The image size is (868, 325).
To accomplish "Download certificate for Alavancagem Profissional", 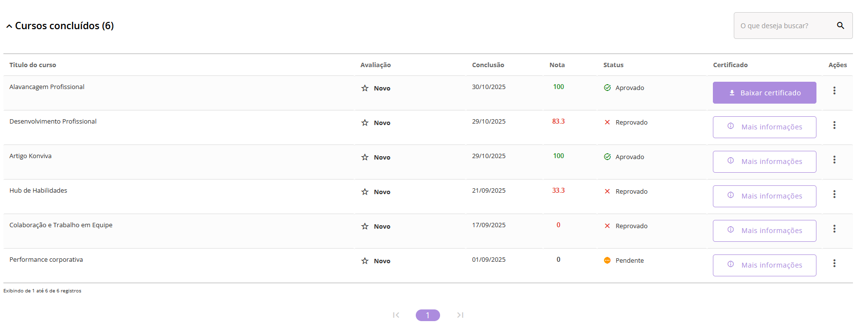I will 764,92.
